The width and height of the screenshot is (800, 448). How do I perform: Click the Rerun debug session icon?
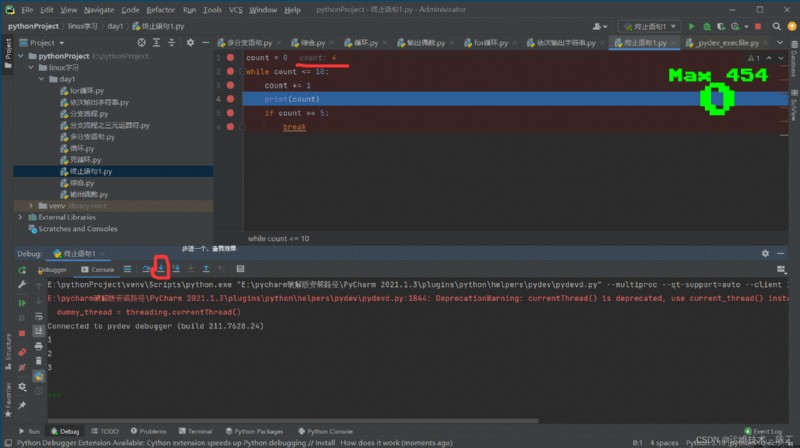coord(22,269)
